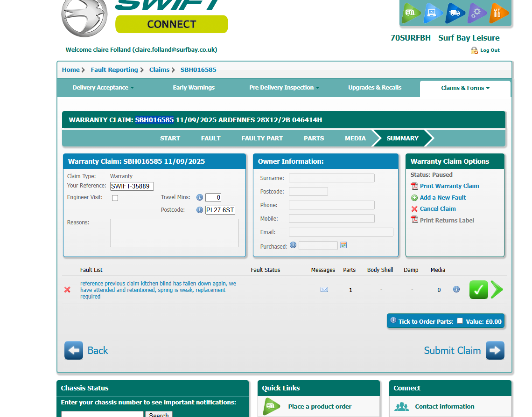Image resolution: width=532 pixels, height=417 pixels.
Task: Click the chassis Search button
Action: (159, 414)
